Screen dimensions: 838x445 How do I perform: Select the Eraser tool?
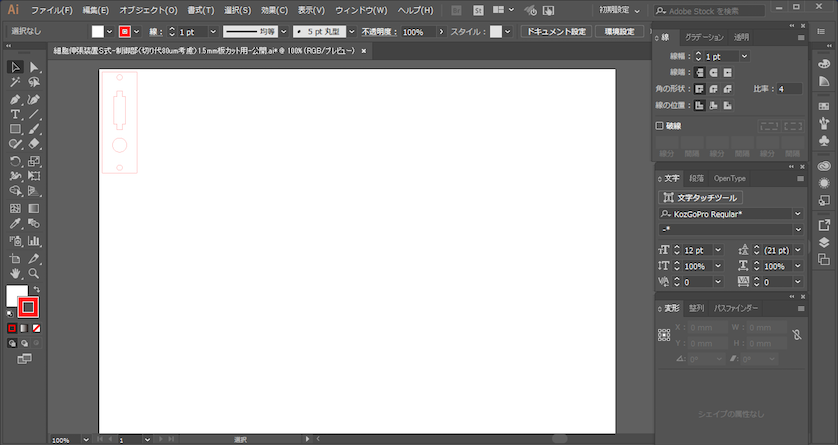click(x=34, y=144)
